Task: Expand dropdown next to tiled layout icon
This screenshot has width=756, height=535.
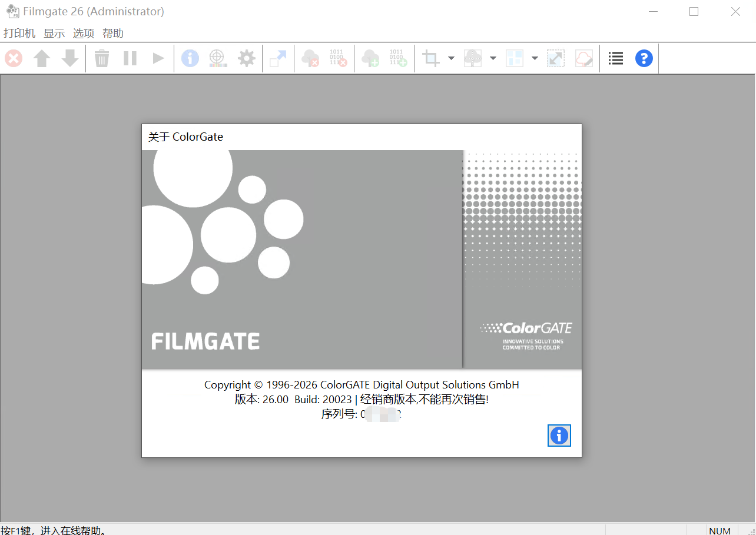Action: pos(535,58)
